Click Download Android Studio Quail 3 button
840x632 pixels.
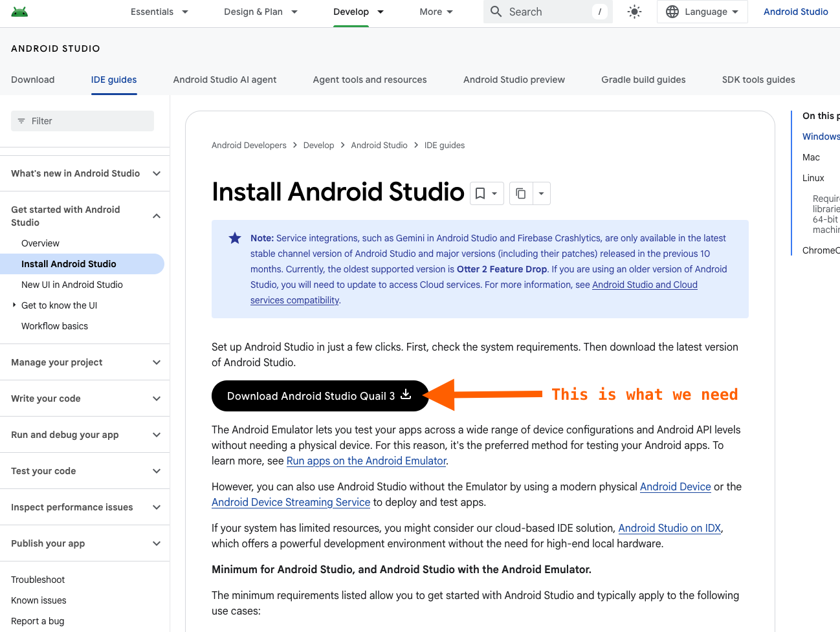(x=320, y=396)
